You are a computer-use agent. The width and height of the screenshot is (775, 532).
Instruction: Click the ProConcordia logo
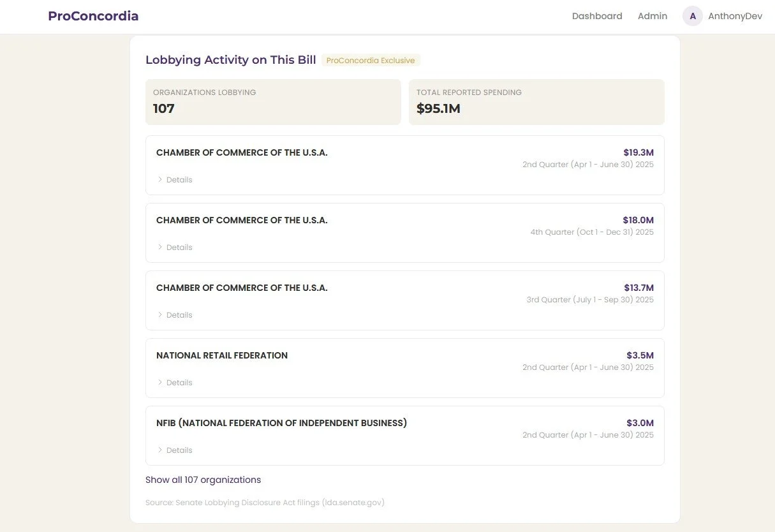(92, 15)
